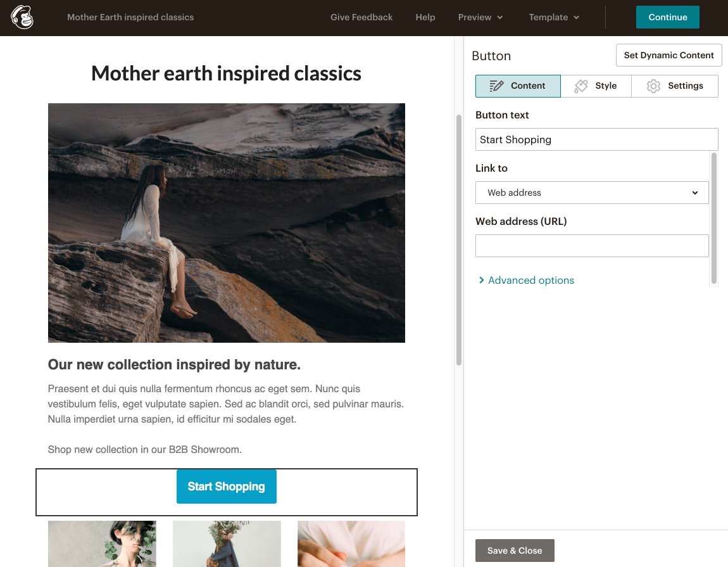Screen dimensions: 728x567
Task: Click the paint icon on Style tab
Action: tap(581, 86)
